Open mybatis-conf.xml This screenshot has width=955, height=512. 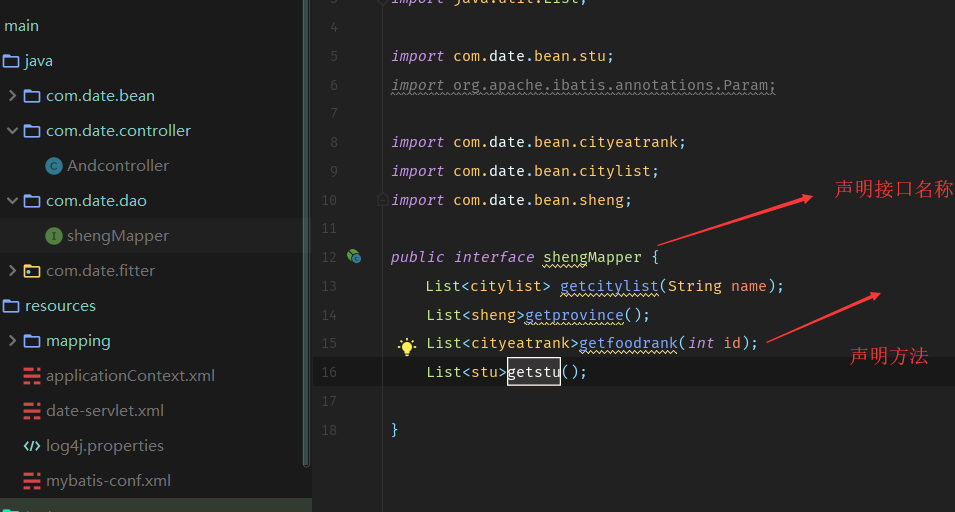click(108, 481)
